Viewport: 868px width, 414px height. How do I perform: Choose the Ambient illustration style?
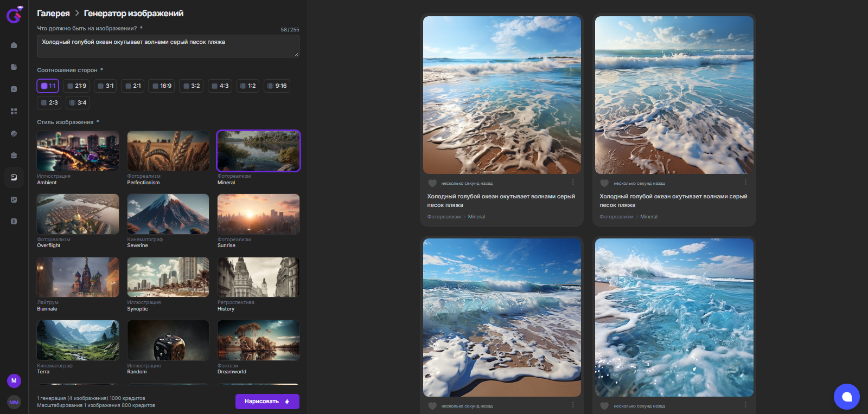(x=78, y=151)
